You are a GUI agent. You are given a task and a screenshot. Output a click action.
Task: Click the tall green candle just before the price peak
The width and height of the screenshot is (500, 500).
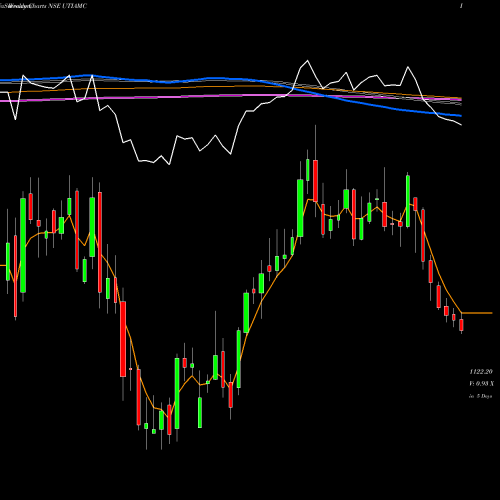300,208
